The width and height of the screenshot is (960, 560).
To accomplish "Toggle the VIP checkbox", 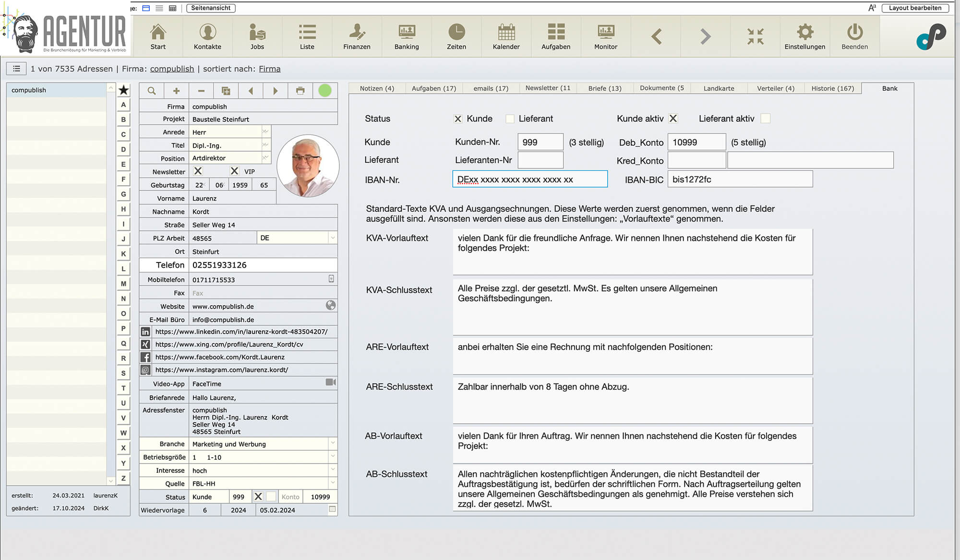I will pos(234,171).
